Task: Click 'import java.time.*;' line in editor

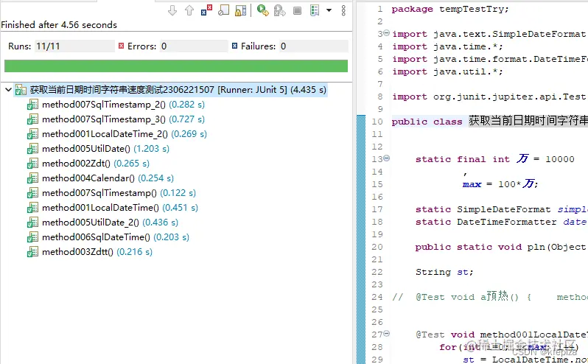Action: (447, 46)
